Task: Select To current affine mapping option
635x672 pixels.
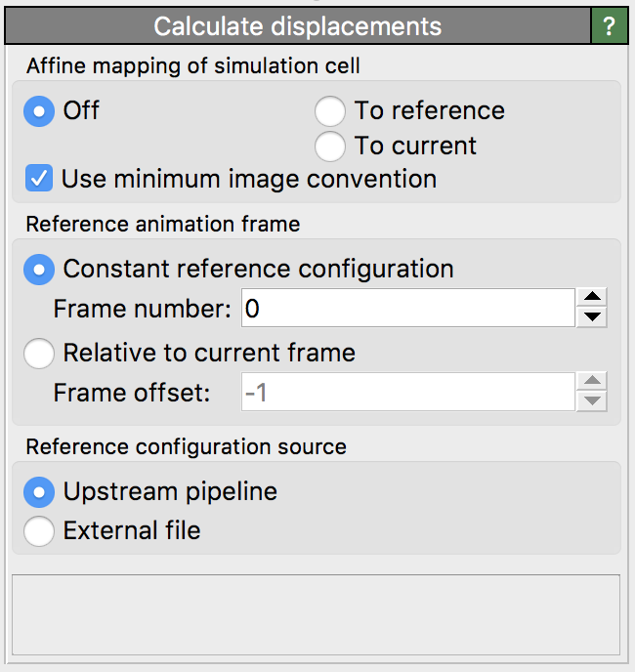Action: point(330,147)
